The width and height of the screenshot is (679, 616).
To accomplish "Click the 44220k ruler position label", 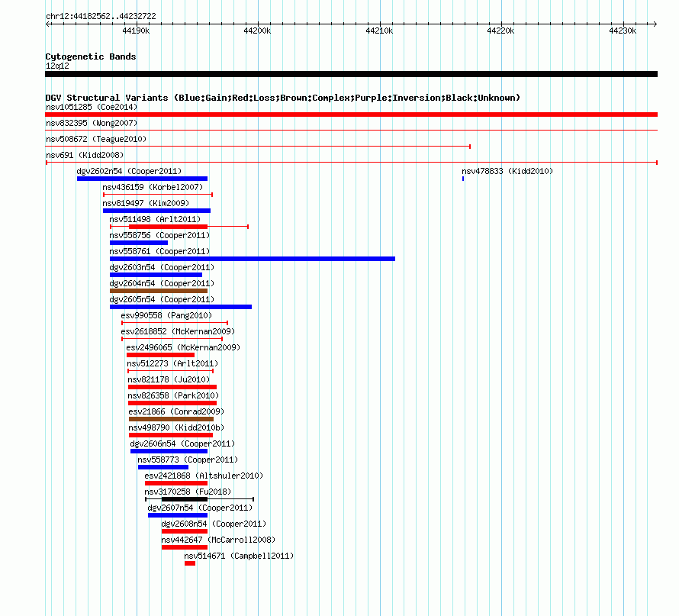I will [500, 31].
